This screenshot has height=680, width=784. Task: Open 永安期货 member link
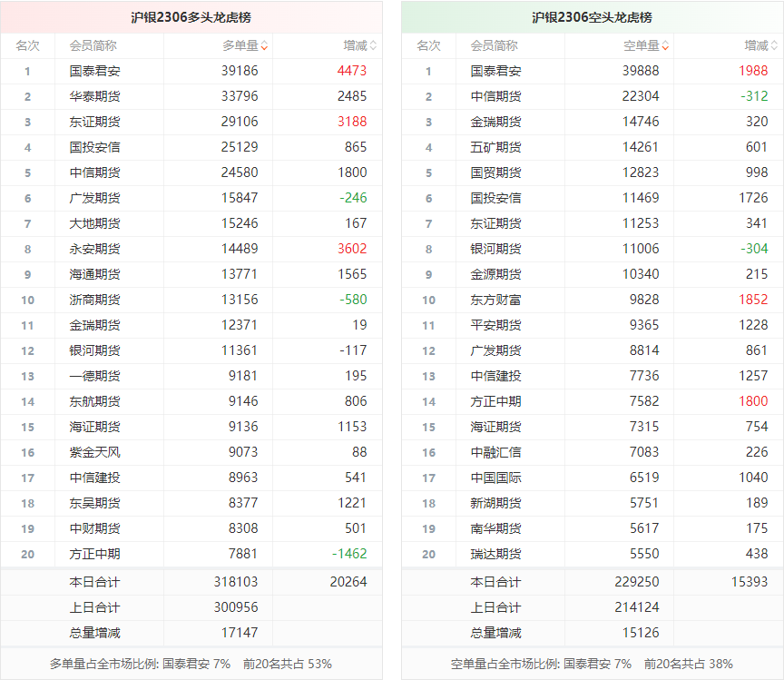[94, 249]
